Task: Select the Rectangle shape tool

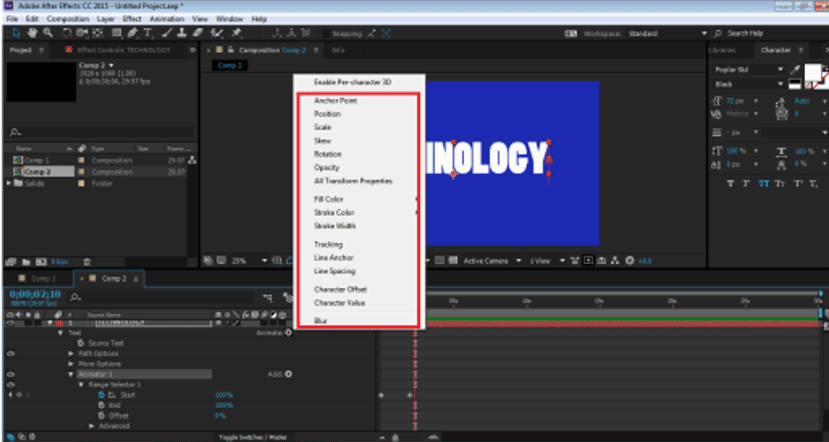Action: coord(117,33)
